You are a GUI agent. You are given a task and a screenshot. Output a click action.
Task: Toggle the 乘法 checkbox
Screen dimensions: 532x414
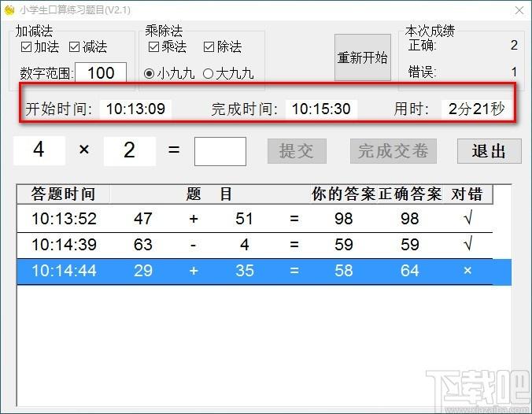click(168, 46)
